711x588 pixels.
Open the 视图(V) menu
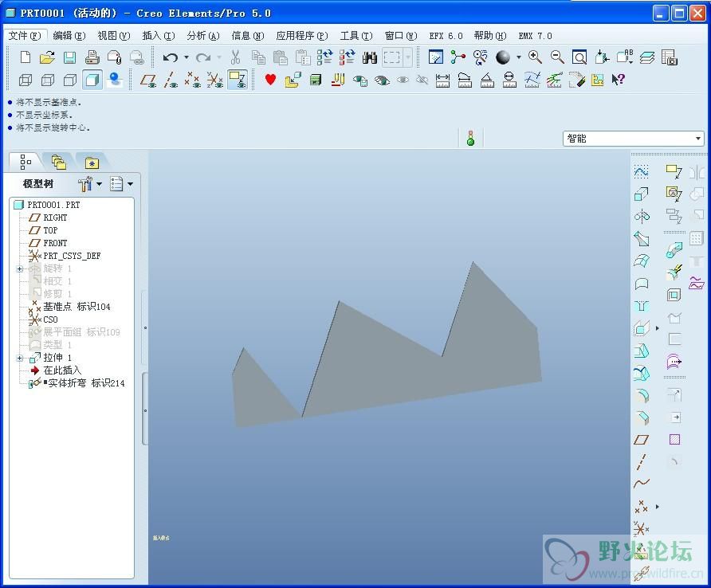(114, 36)
